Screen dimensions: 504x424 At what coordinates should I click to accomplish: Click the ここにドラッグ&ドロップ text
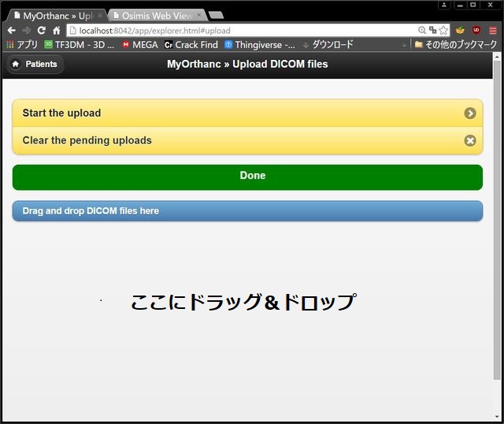click(x=243, y=302)
